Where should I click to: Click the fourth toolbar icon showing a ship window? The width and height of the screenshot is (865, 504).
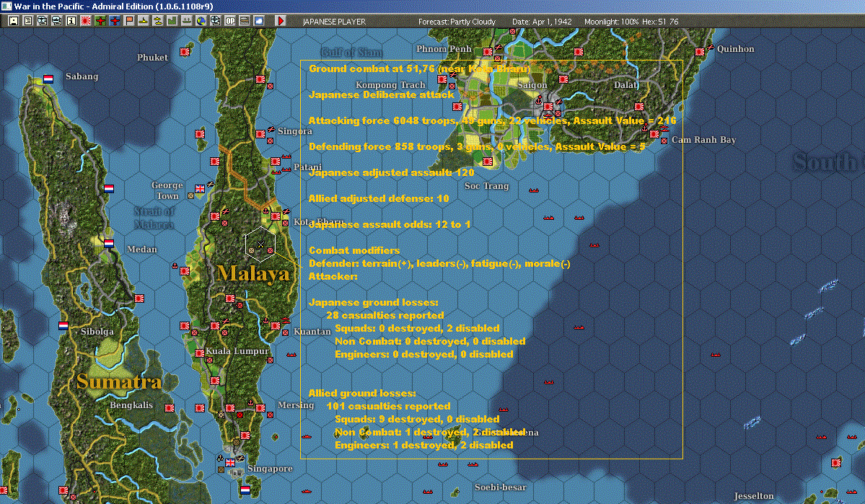coord(57,21)
